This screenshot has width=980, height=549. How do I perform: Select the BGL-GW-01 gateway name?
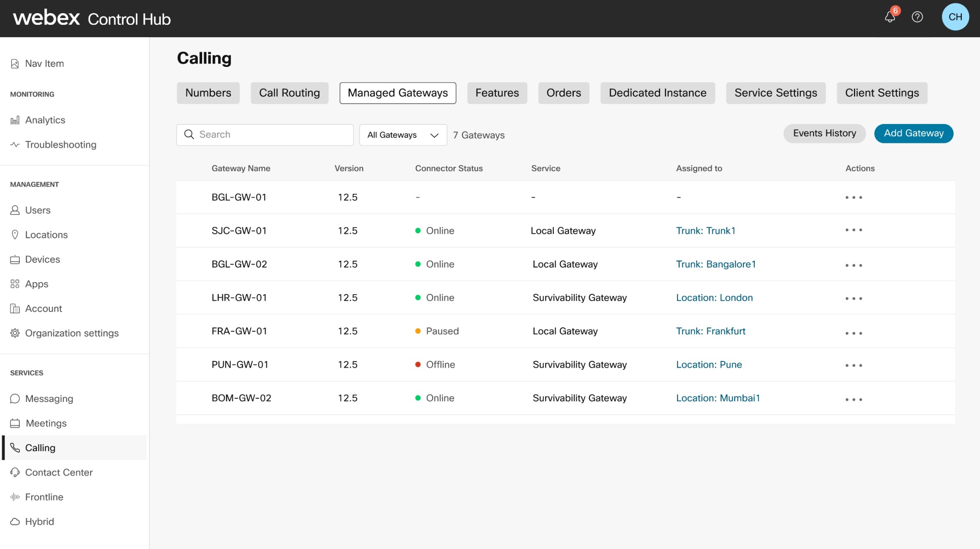coord(239,197)
